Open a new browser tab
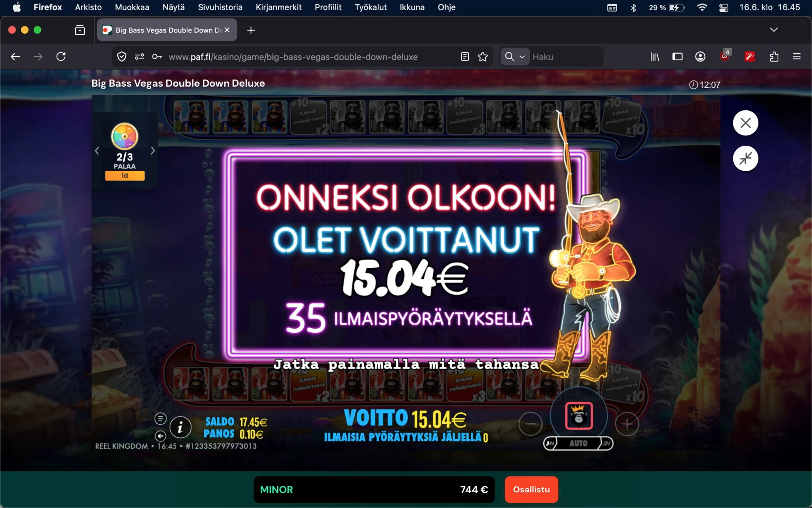This screenshot has width=812, height=508. click(x=251, y=30)
